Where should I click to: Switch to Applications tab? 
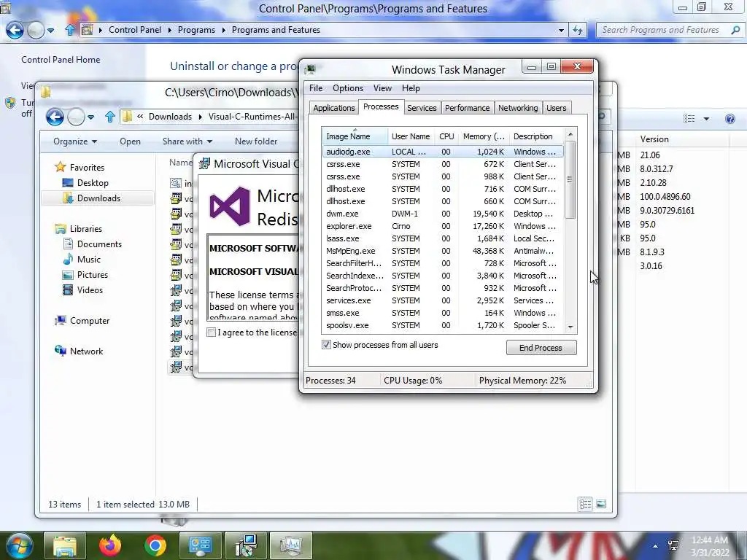click(x=333, y=108)
